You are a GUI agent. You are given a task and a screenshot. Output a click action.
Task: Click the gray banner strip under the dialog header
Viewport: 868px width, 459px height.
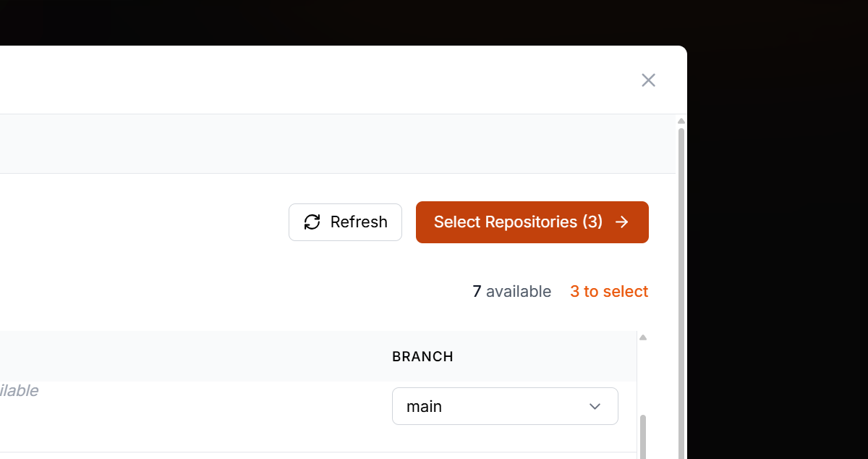point(338,144)
